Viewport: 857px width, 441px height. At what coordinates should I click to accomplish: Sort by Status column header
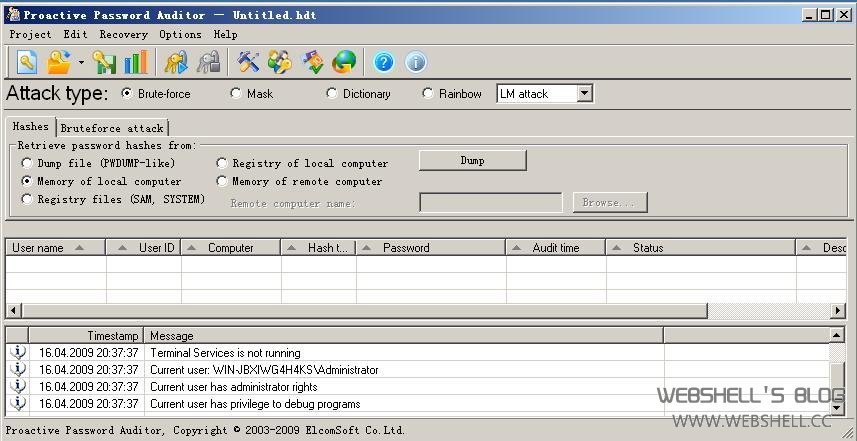click(700, 248)
